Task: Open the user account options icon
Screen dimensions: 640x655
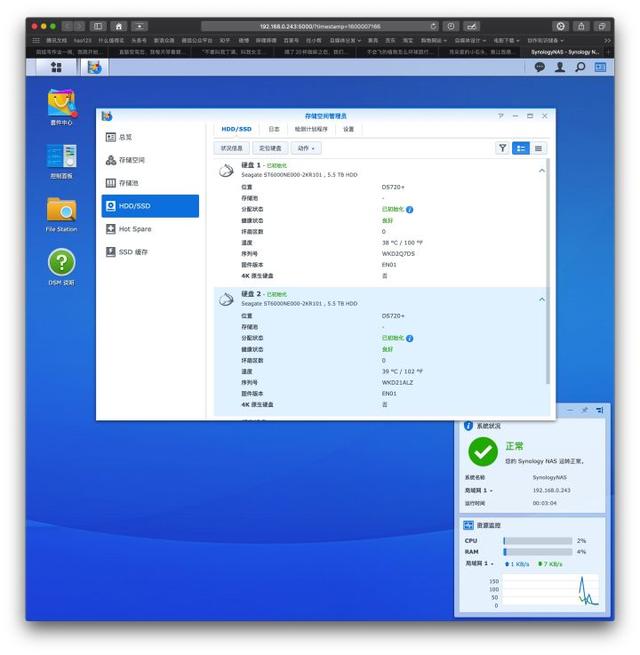Action: pyautogui.click(x=560, y=67)
